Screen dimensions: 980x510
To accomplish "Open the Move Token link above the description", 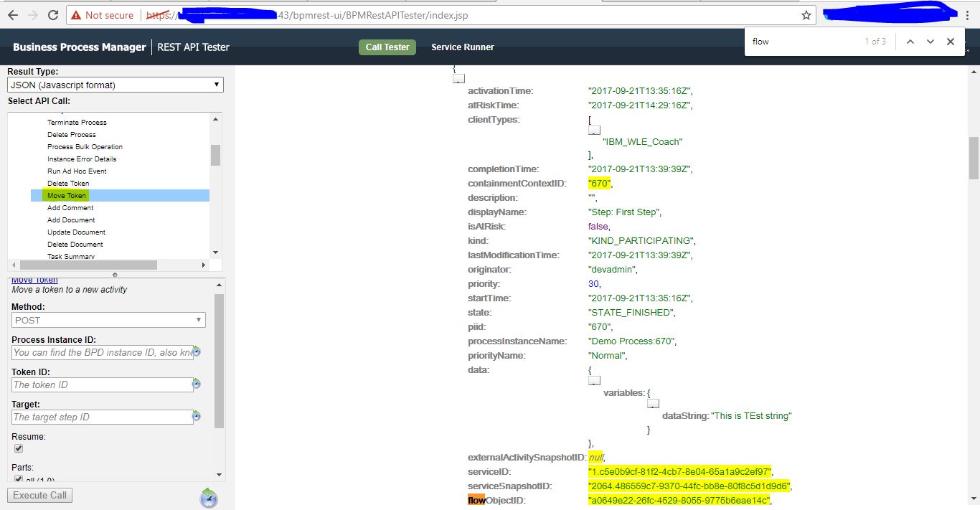I will 34,279.
